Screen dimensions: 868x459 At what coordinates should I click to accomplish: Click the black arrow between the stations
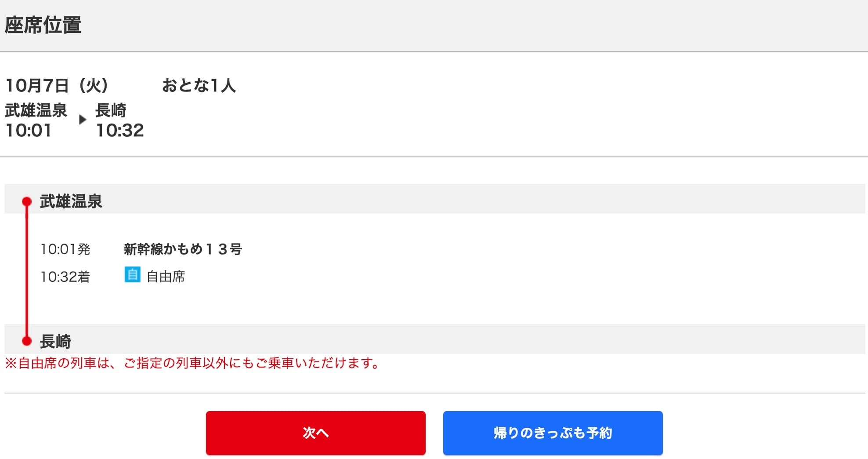(x=82, y=120)
